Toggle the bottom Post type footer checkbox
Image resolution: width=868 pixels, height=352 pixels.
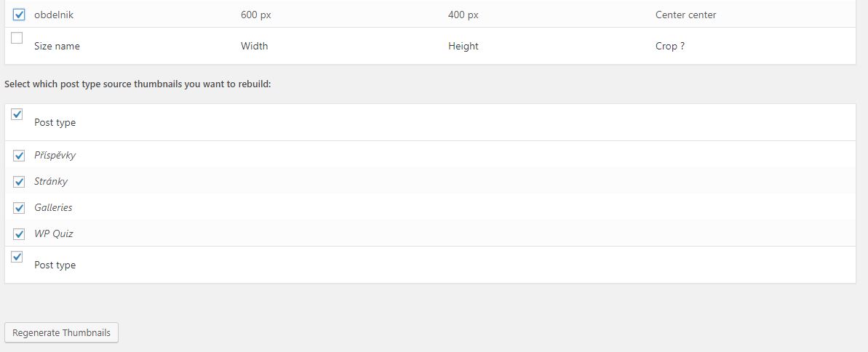point(17,257)
